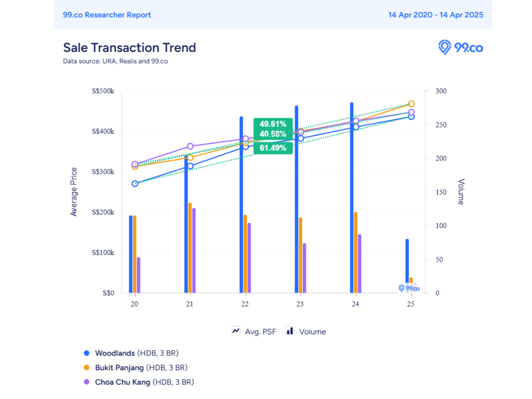Click the Woodlands blue legend dot
Viewport: 532px width, 399px height.
click(87, 353)
